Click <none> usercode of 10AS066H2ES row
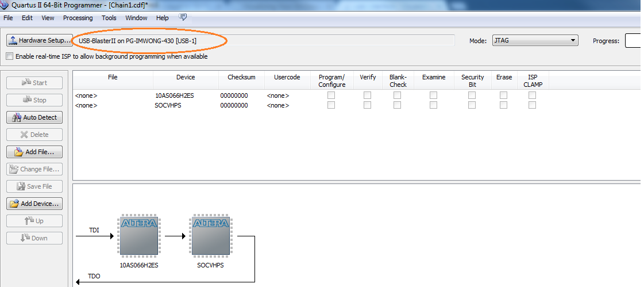 click(278, 95)
